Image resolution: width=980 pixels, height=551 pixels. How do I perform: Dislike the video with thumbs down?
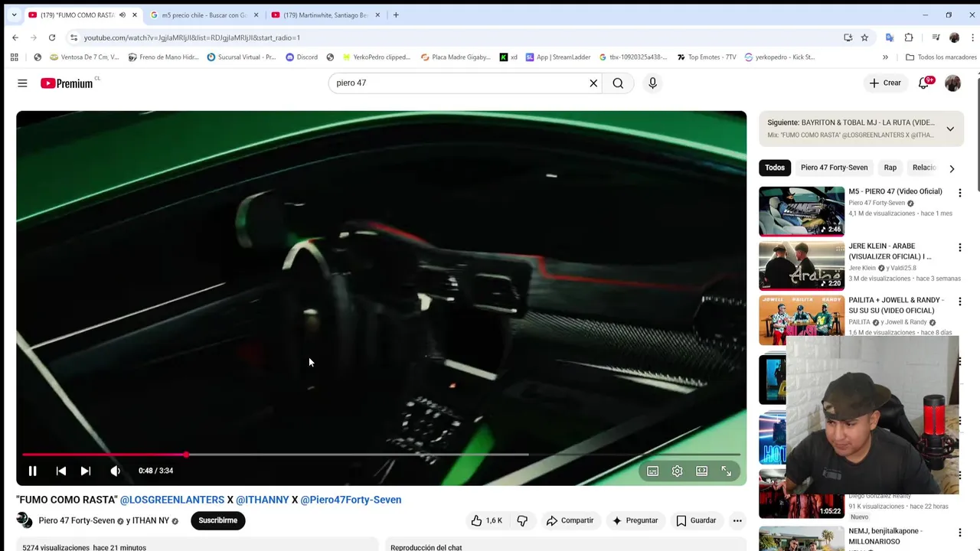click(x=522, y=520)
